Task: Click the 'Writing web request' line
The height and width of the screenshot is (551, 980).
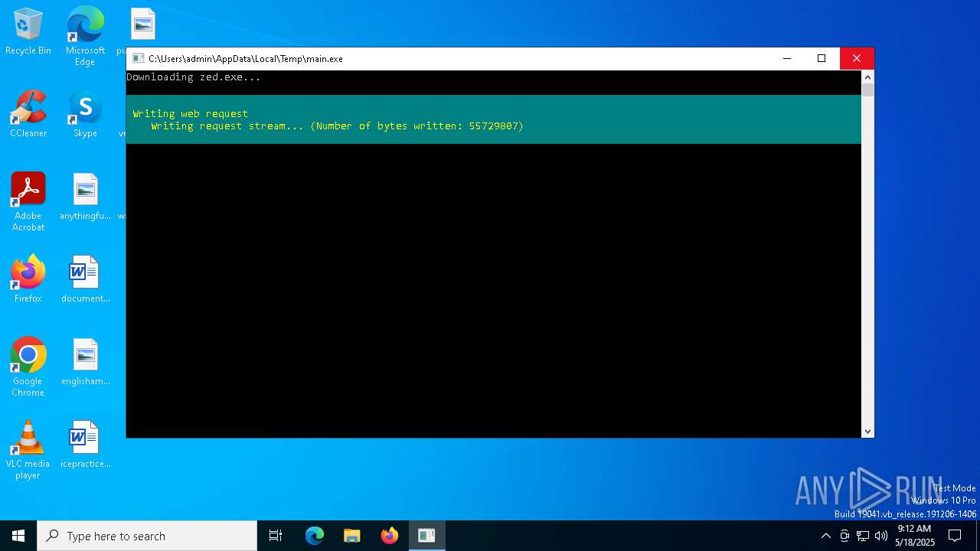Action: pyautogui.click(x=191, y=113)
